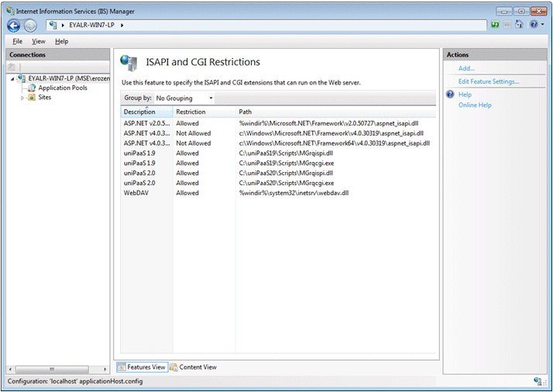Click the ISAPI and CGI Restrictions feature icon

pyautogui.click(x=129, y=63)
